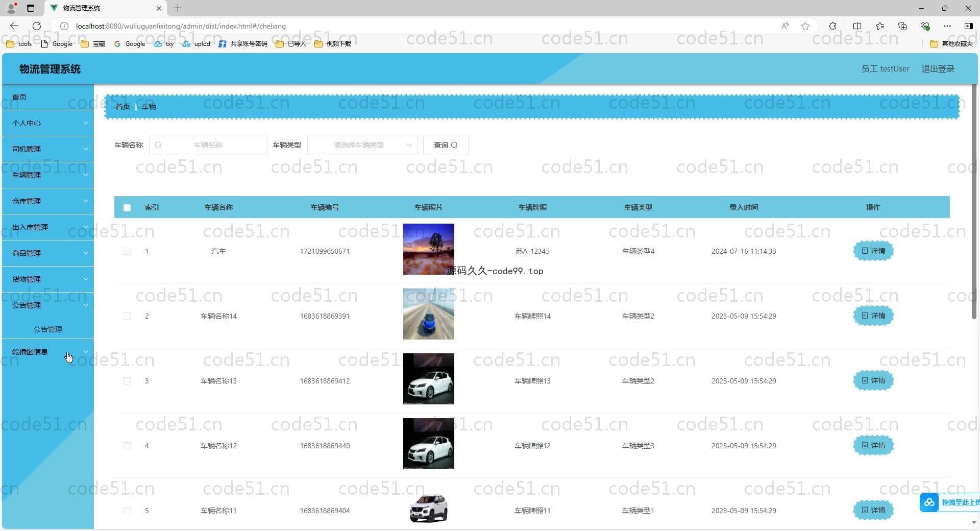Click the 查询 search button
980x531 pixels.
[x=446, y=145]
